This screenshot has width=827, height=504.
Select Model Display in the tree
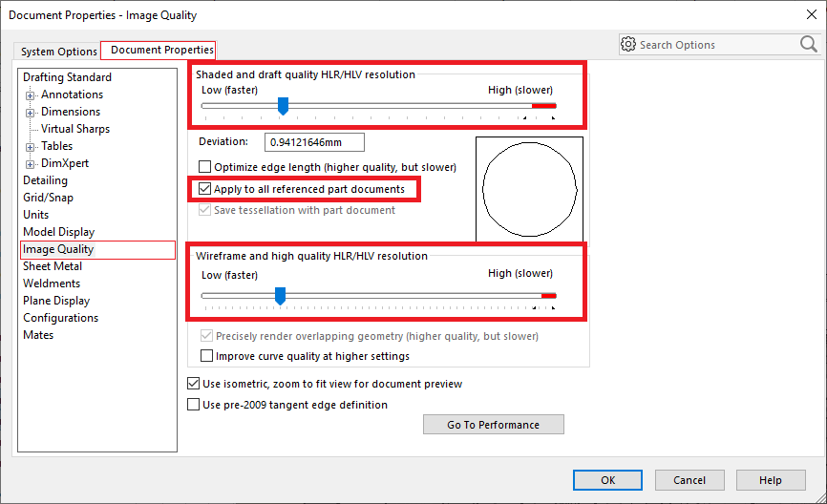pyautogui.click(x=58, y=232)
